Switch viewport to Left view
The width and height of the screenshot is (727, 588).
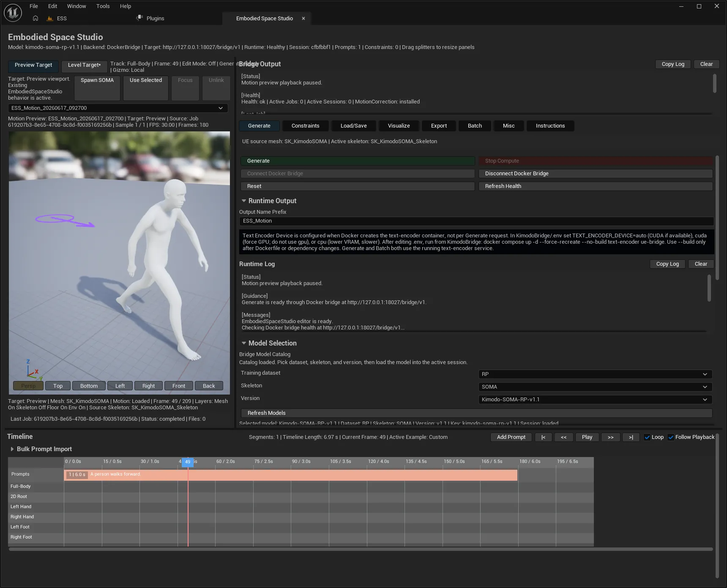pos(120,386)
